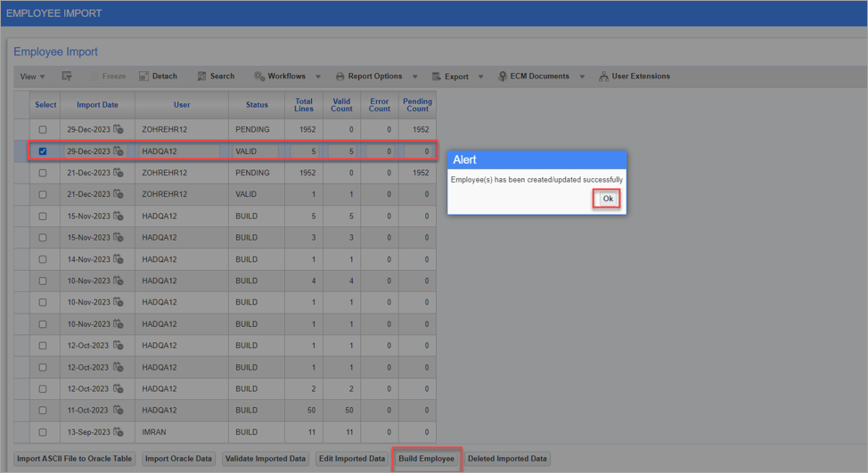Click the Deleted Imported Data button

(x=507, y=459)
